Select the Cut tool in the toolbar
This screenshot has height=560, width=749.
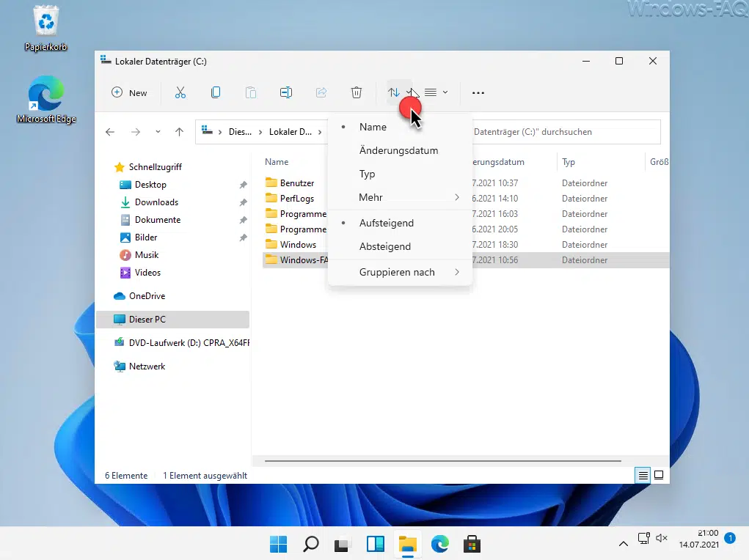click(180, 92)
